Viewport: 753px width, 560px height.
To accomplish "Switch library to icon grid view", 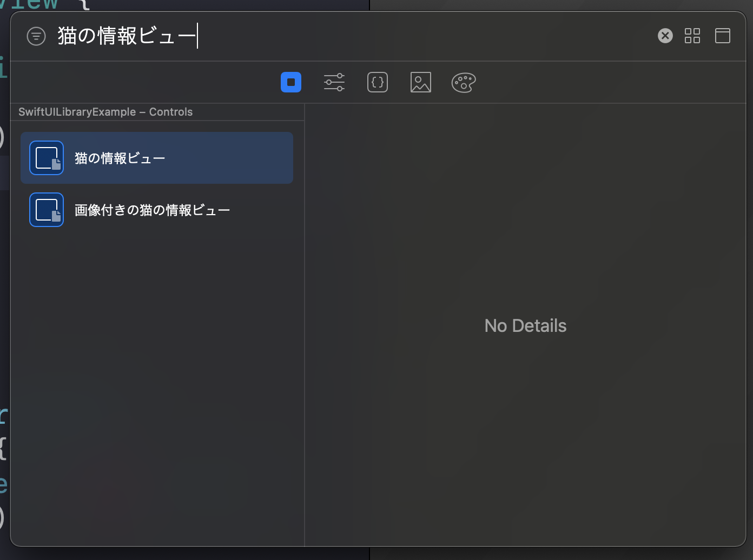I will [692, 36].
